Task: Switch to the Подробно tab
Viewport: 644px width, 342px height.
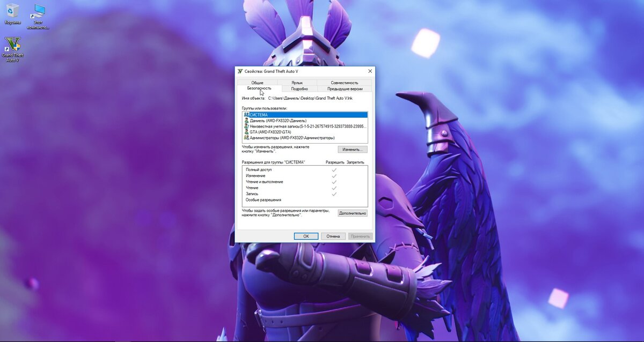Action: pyautogui.click(x=299, y=89)
